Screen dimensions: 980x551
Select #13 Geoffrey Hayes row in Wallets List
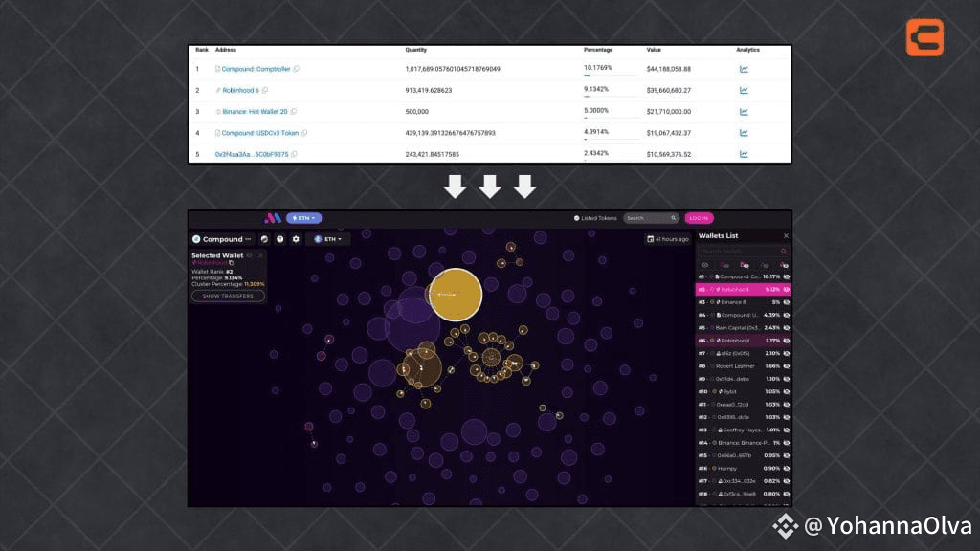coord(743,430)
